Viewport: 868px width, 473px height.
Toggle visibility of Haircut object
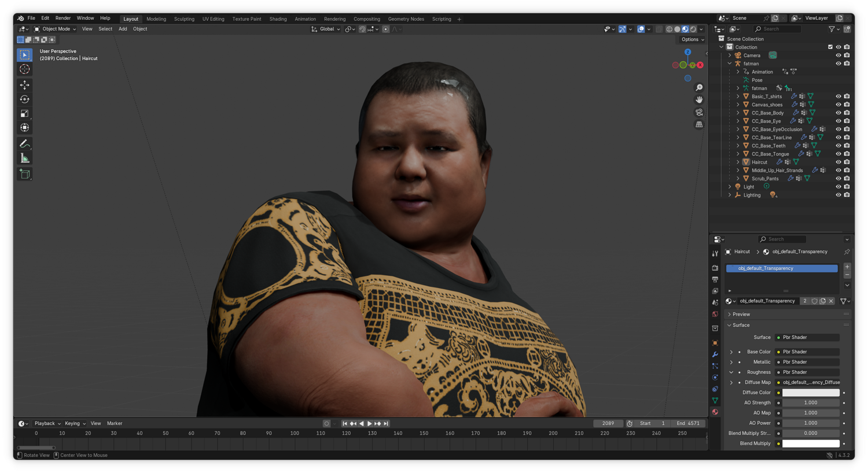coord(838,162)
